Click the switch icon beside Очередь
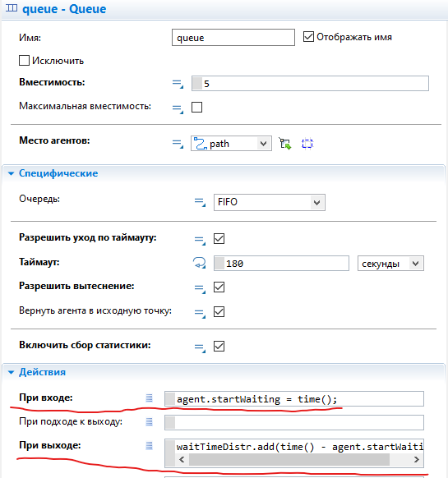The width and height of the screenshot is (448, 478). 201,202
